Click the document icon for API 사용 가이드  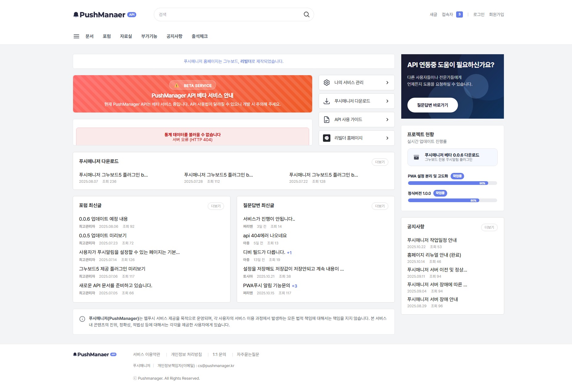(x=327, y=120)
